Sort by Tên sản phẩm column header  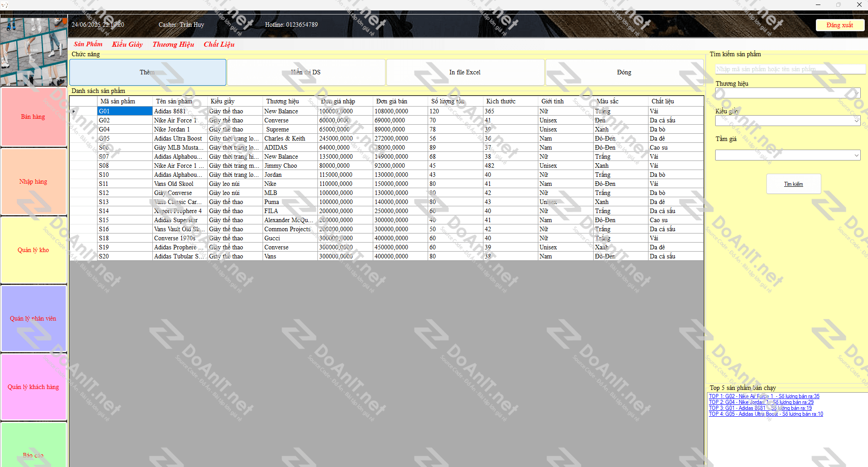pyautogui.click(x=180, y=101)
